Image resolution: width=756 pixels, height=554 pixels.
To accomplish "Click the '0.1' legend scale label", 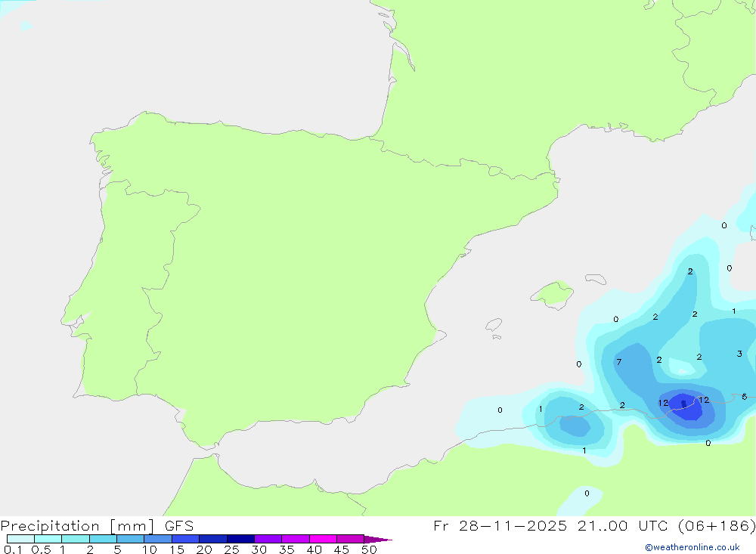I will pyautogui.click(x=13, y=549).
